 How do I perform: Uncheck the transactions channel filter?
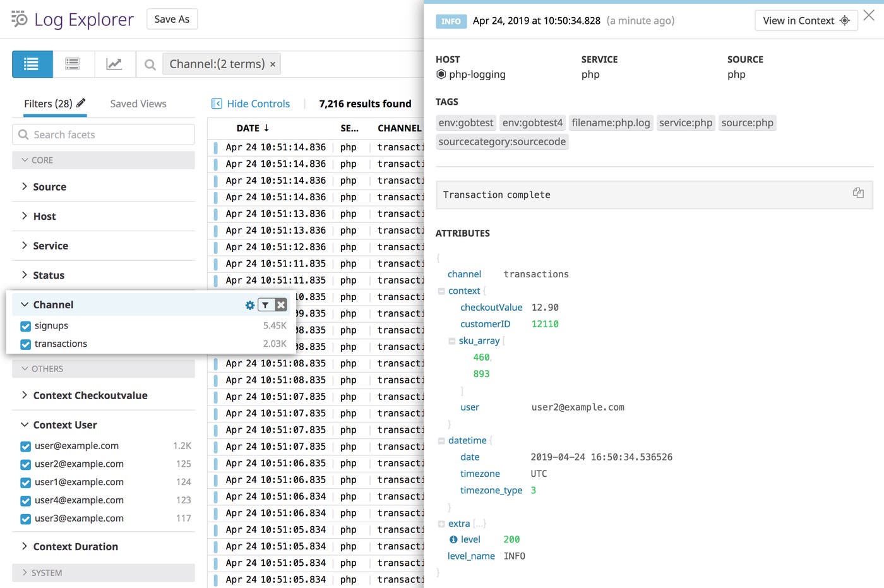pyautogui.click(x=25, y=344)
